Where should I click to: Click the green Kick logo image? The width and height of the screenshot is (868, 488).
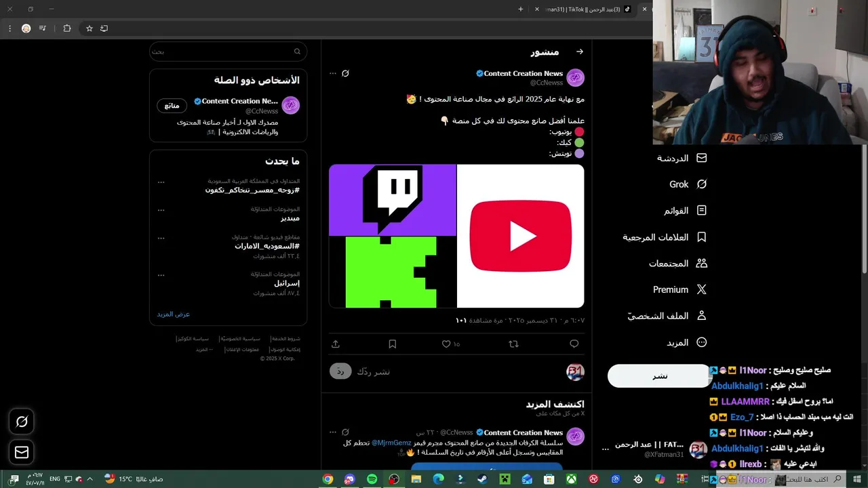click(x=392, y=272)
